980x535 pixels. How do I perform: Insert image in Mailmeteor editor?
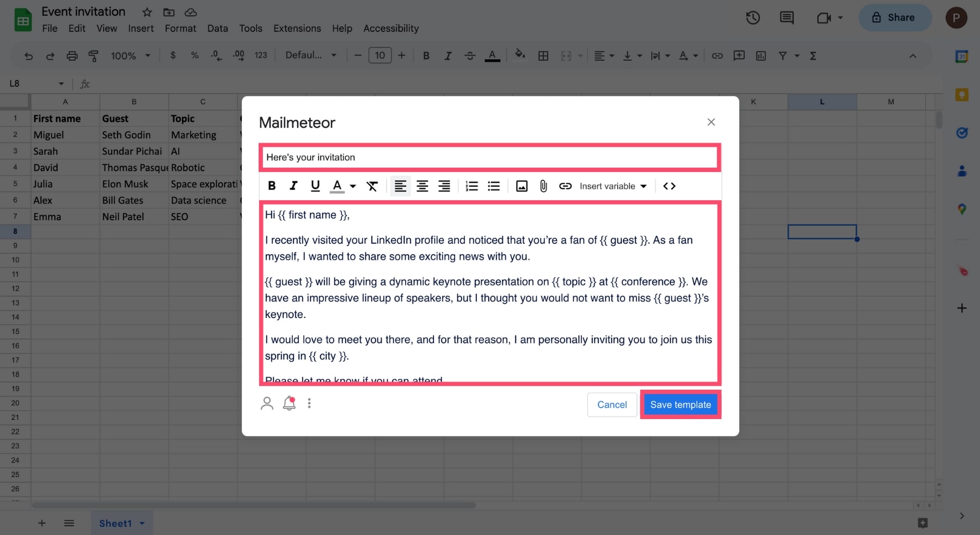pyautogui.click(x=522, y=186)
